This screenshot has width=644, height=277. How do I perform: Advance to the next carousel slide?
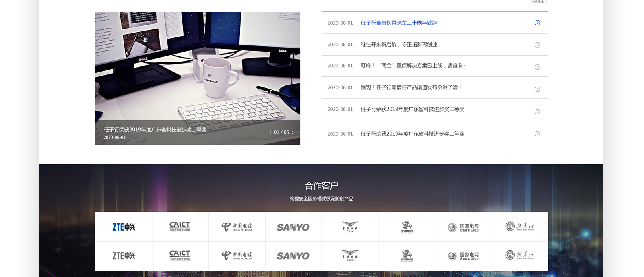[293, 132]
